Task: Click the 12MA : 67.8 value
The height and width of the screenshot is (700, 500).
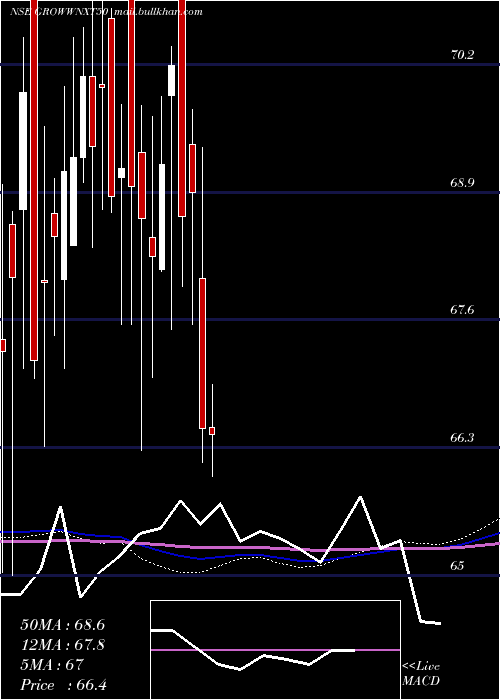Action: tap(63, 645)
